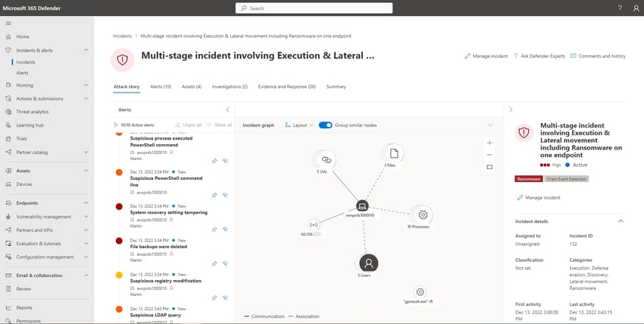
Task: Hide the Suspicious registry modification alert
Action: pyautogui.click(x=225, y=297)
